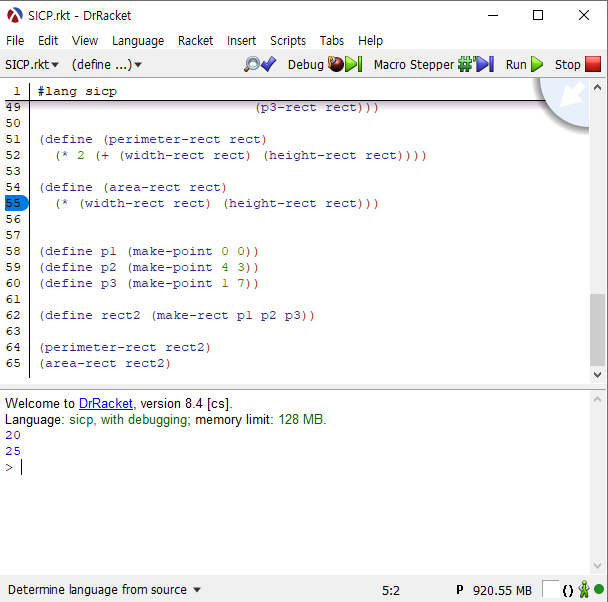The width and height of the screenshot is (608, 602).
Task: Run the program with the green arrow
Action: click(x=525, y=64)
